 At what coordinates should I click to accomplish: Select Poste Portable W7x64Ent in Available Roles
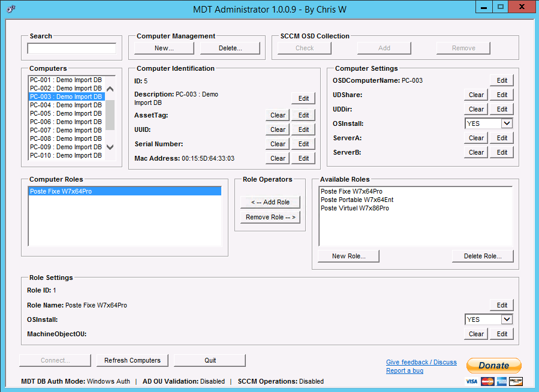[357, 200]
